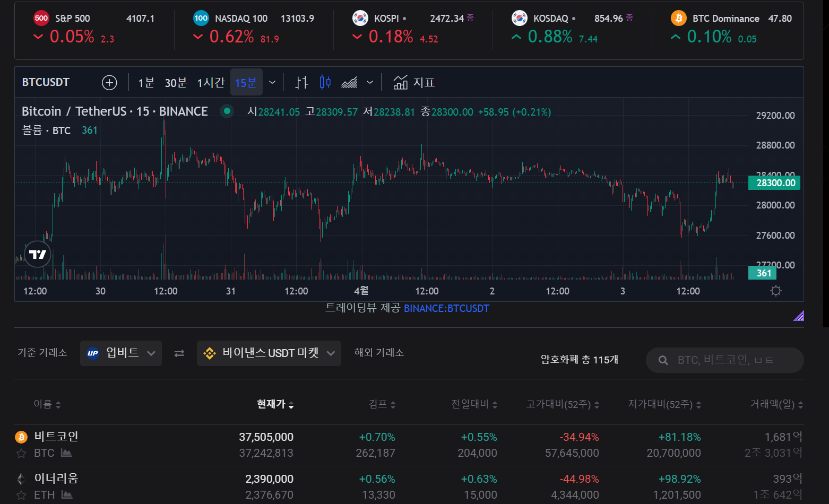Toggle the green market status dot

pos(227,111)
